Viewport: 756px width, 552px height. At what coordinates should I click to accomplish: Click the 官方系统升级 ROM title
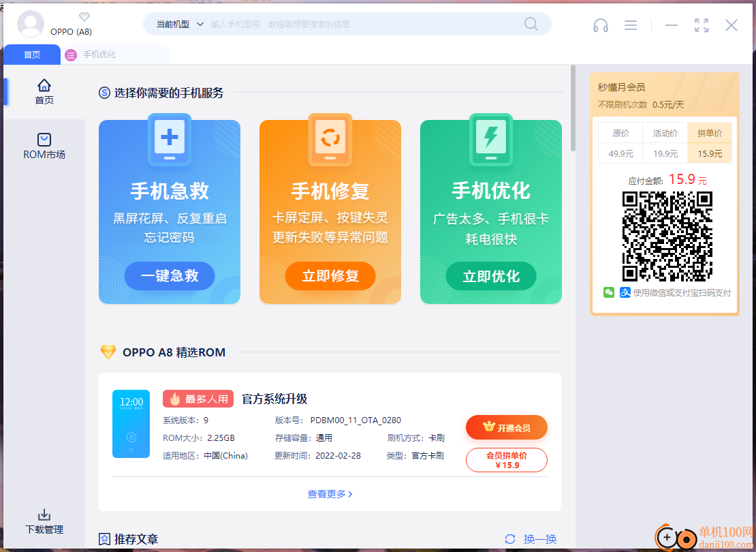point(274,399)
